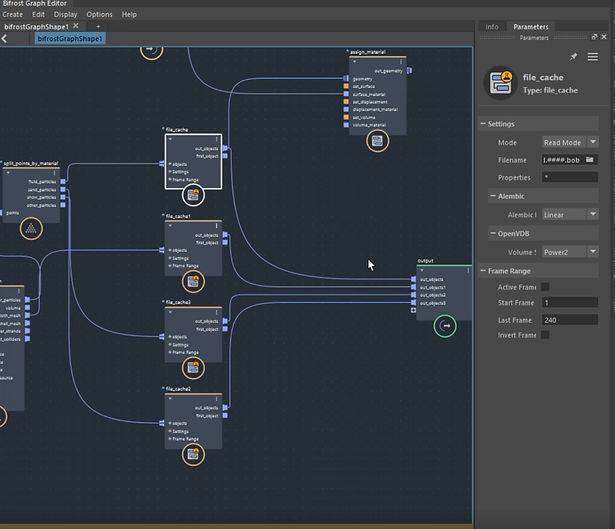Screen dimensions: 615x529
Task: Close the bifrostGraphShape1 tab
Action: [x=76, y=26]
